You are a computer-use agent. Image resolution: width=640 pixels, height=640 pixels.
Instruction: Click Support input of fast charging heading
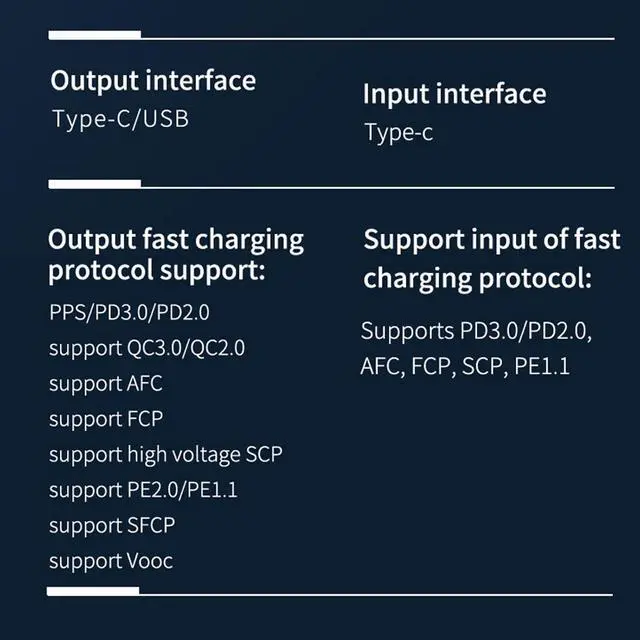coord(491,258)
